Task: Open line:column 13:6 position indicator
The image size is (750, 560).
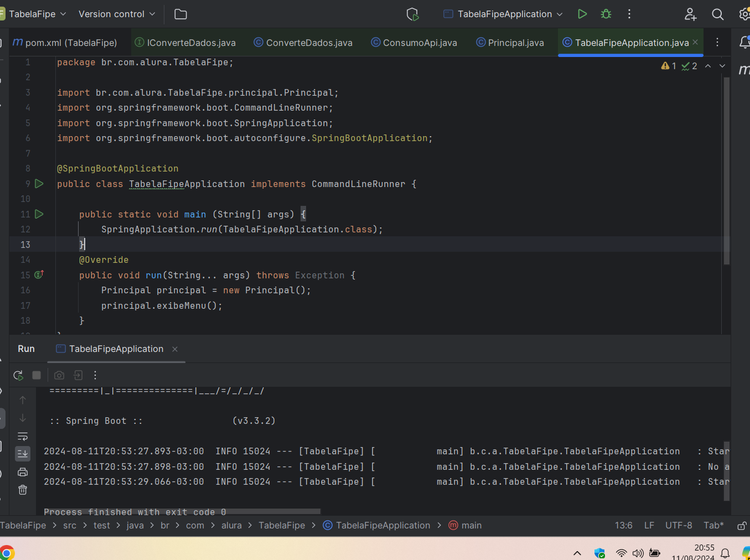Action: [x=624, y=526]
